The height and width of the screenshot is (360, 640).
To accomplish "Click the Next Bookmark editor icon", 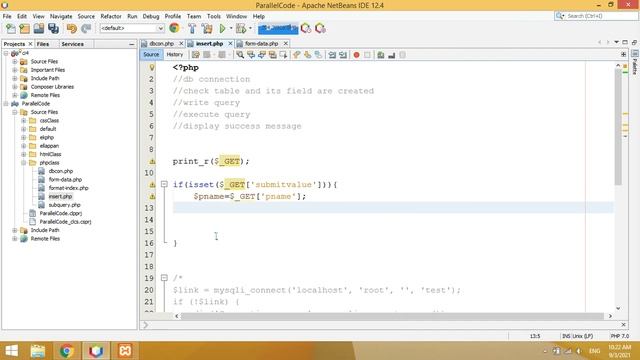I will pos(307,55).
